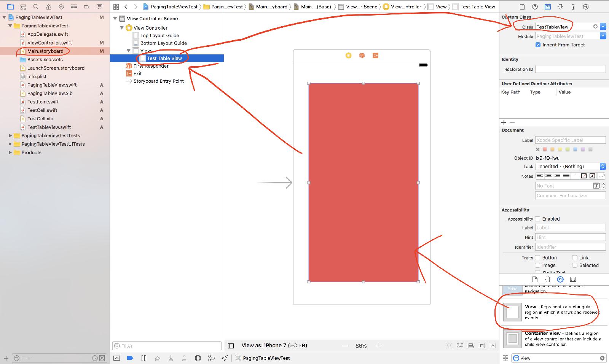The height and width of the screenshot is (364, 609).
Task: Select TestTableView.swift in project navigator
Action: [x=49, y=127]
